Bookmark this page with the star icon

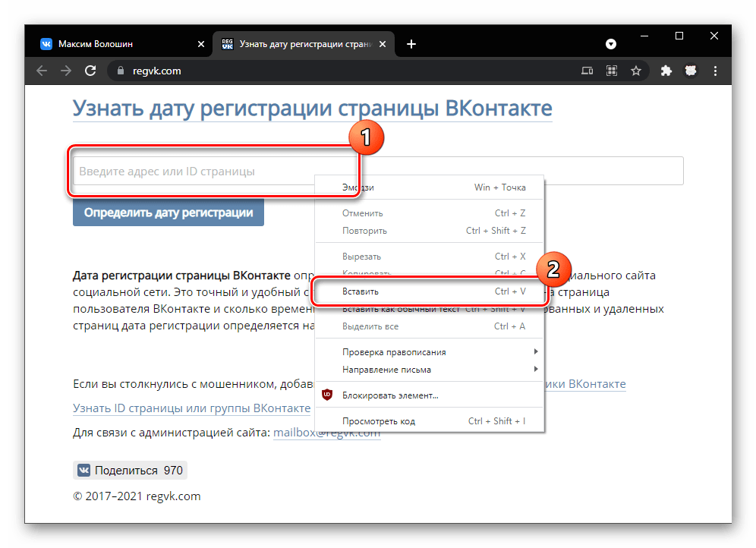pos(636,71)
